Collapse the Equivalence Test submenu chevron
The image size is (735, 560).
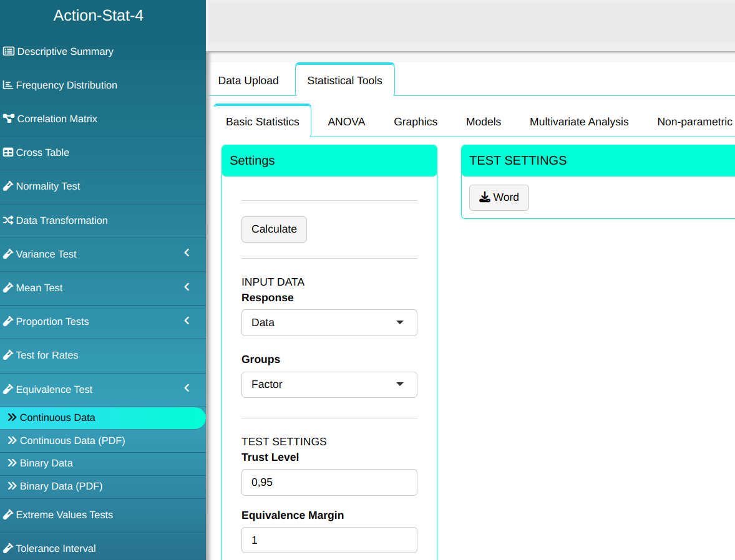[187, 389]
